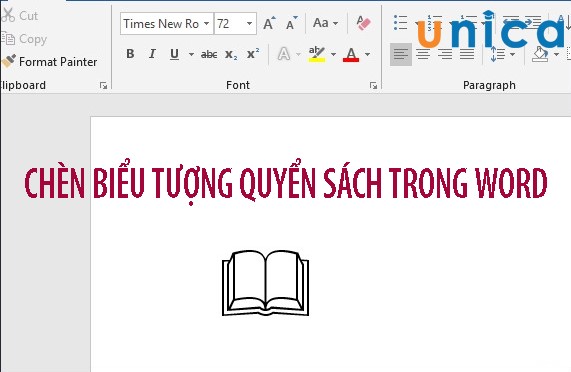
Task: Toggle Subscript formatting
Action: [231, 55]
